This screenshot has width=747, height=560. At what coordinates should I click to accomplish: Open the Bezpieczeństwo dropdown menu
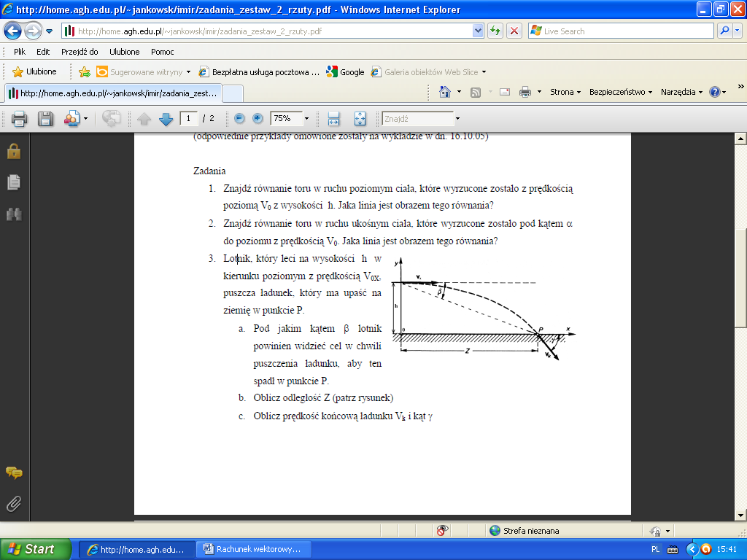click(621, 92)
